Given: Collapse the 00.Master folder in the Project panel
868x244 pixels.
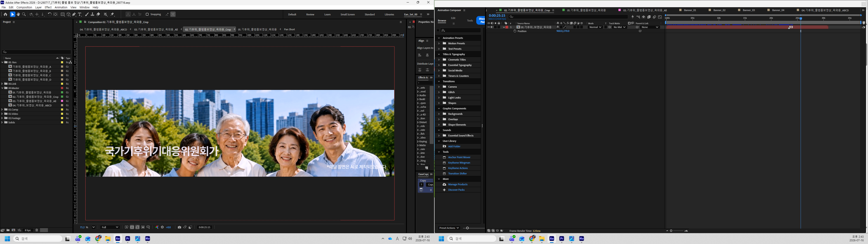Looking at the screenshot, I should click(2, 88).
